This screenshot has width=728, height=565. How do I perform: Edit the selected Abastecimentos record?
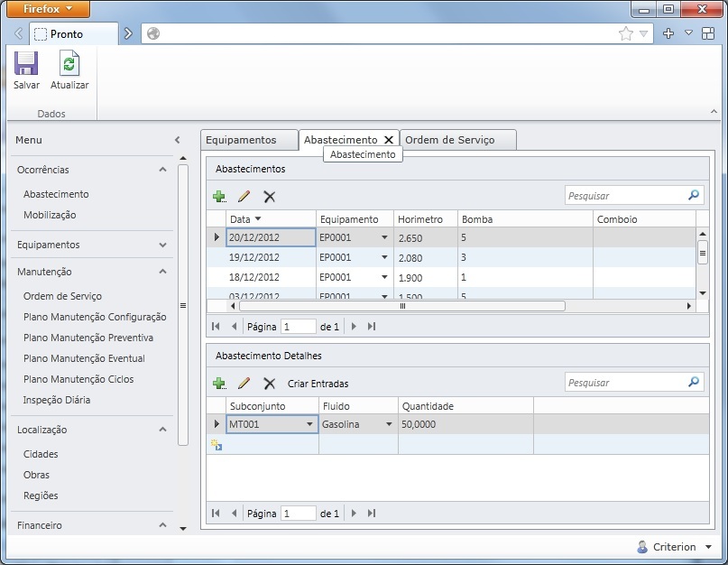[x=244, y=197]
